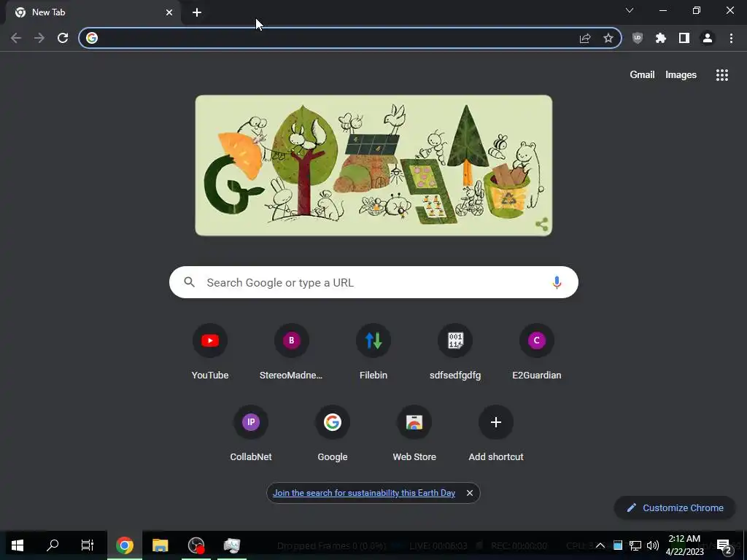Close the New Tab tab
The width and height of the screenshot is (747, 560).
[169, 12]
